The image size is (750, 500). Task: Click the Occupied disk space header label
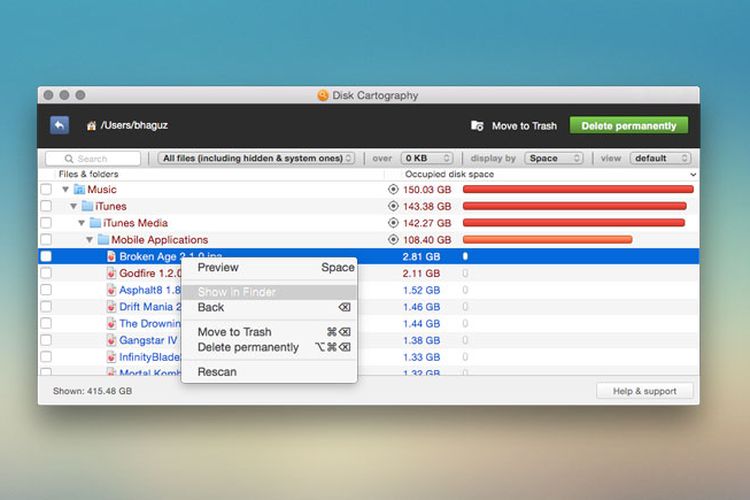[x=449, y=174]
